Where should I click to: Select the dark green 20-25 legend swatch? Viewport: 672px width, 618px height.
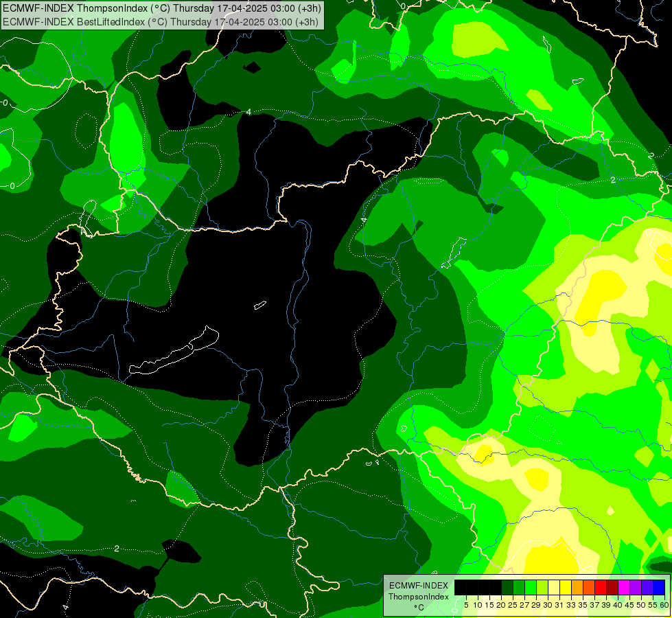tap(507, 587)
